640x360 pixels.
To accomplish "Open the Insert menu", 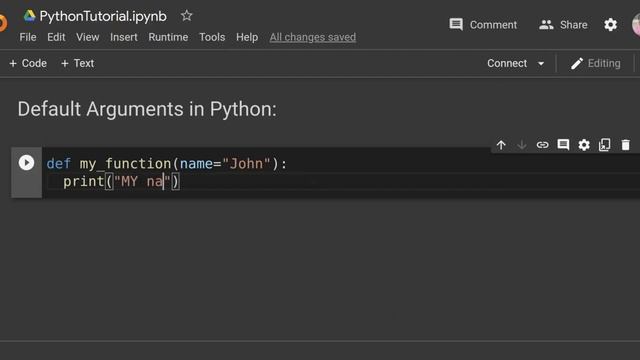I will [x=124, y=37].
